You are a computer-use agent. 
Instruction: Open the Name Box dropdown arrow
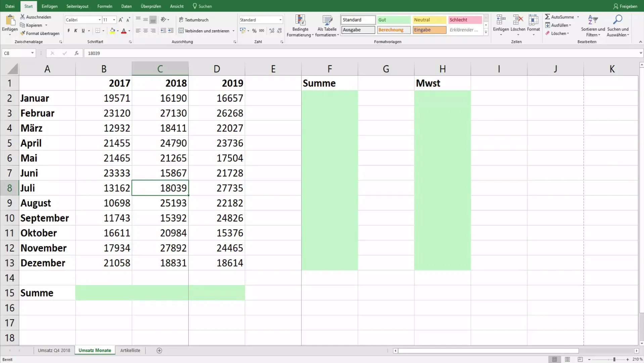point(32,53)
